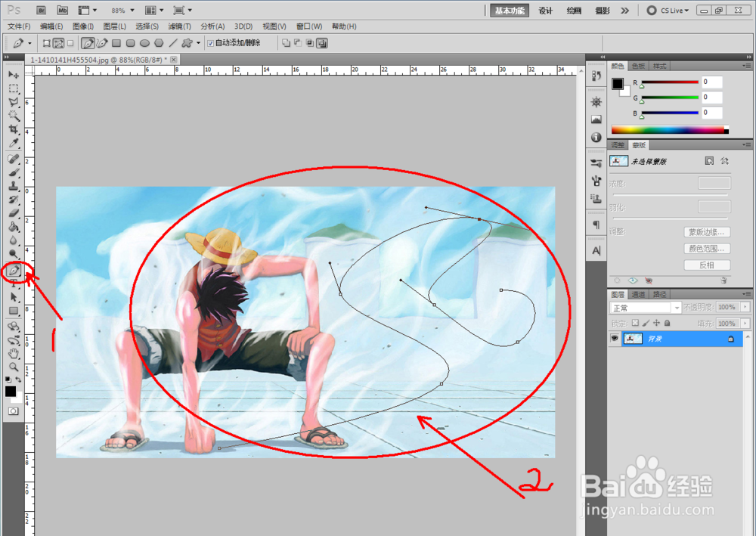Select the Spot Healing Brush tool

(14, 159)
